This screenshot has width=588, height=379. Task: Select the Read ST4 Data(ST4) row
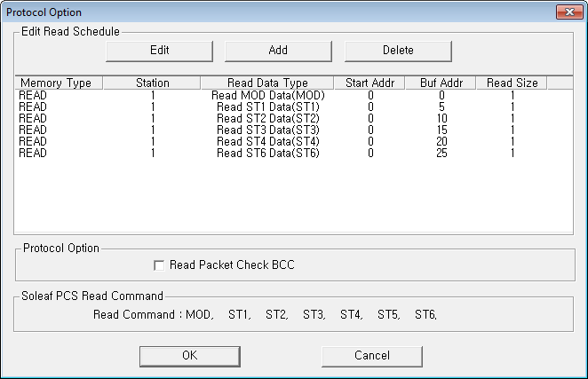tap(294, 142)
